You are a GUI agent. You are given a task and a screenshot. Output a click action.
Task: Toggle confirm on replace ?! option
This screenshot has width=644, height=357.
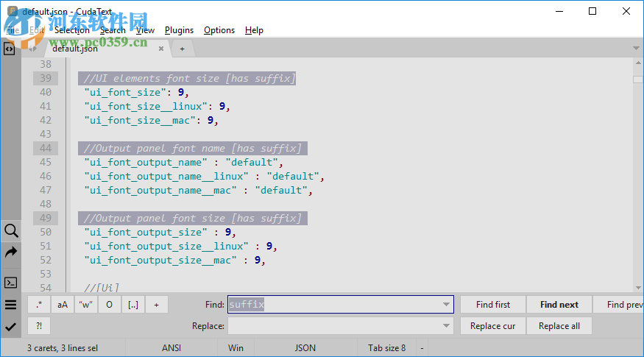click(x=39, y=326)
